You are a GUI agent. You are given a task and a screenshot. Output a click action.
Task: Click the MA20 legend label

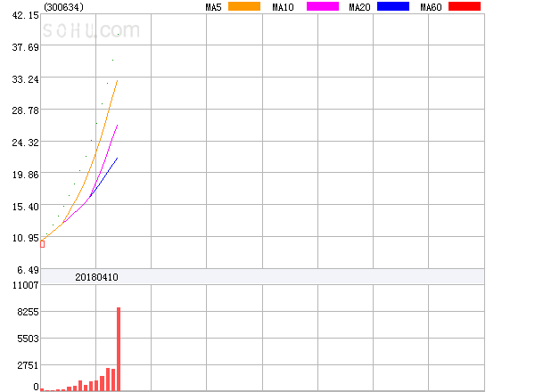[359, 7]
